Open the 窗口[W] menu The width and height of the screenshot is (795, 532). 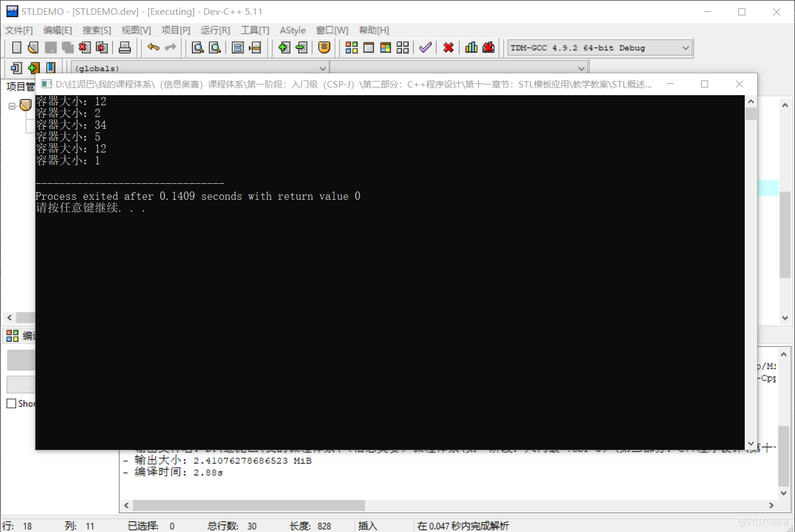coord(332,30)
